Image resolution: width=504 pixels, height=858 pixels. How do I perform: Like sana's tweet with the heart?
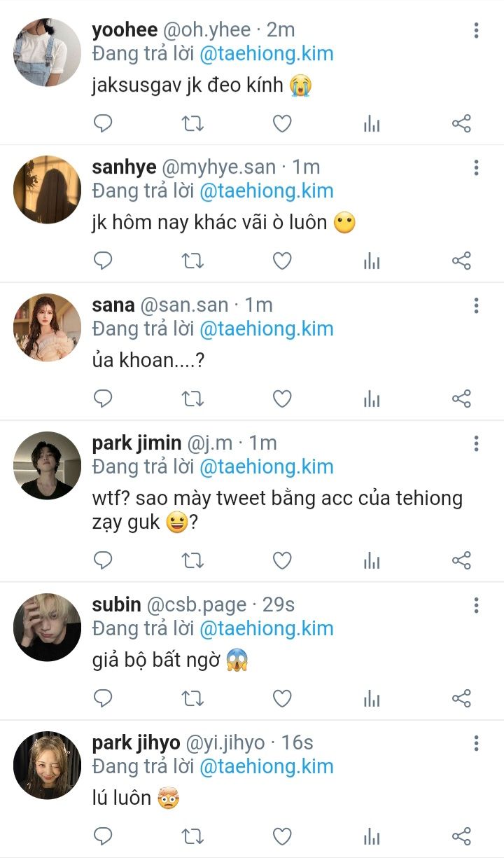[x=281, y=399]
